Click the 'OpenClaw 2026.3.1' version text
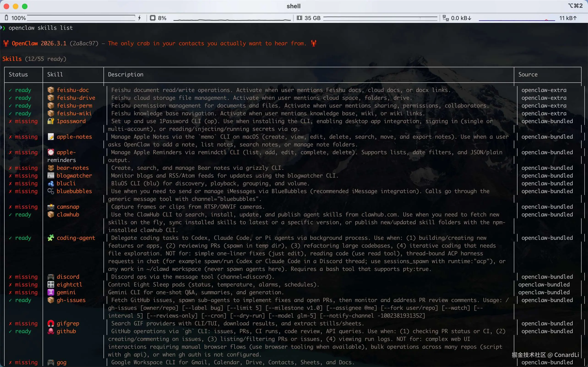588x367 pixels. [39, 43]
